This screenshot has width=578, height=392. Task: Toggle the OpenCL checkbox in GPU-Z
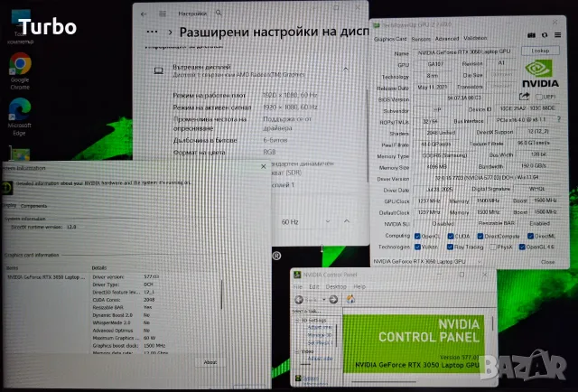[417, 236]
